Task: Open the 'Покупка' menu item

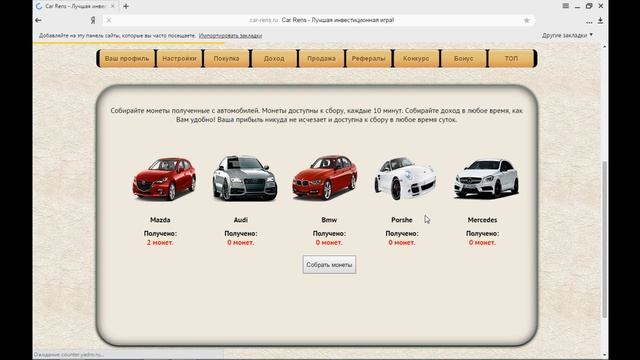Action: [x=227, y=58]
